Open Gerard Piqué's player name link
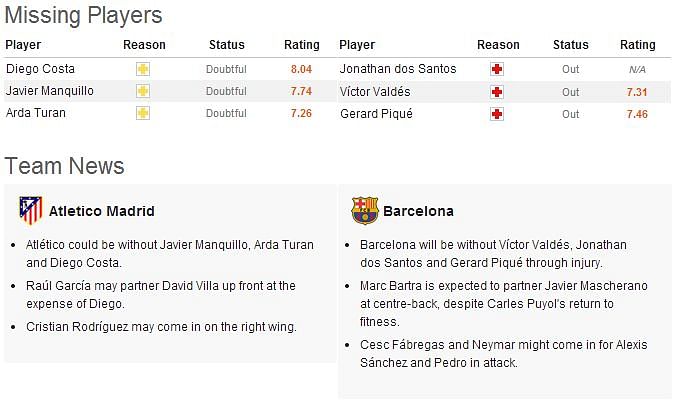Image resolution: width=676 pixels, height=412 pixels. tap(376, 114)
